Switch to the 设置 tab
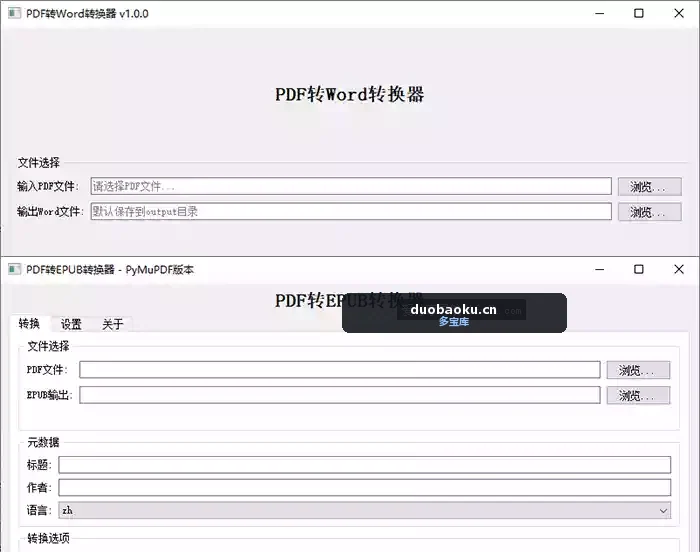Viewport: 700px width, 552px height. 71,324
